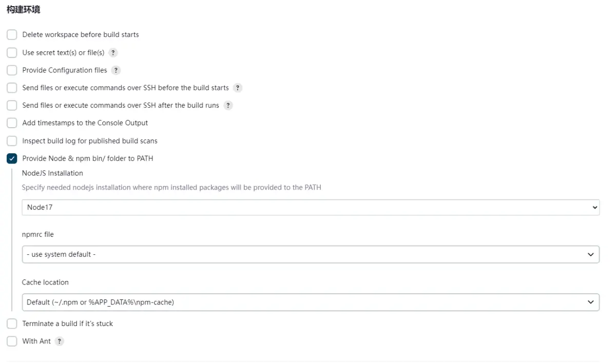The height and width of the screenshot is (364, 616).
Task: Click the Terminate a build if it's stuck label
Action: 67,324
